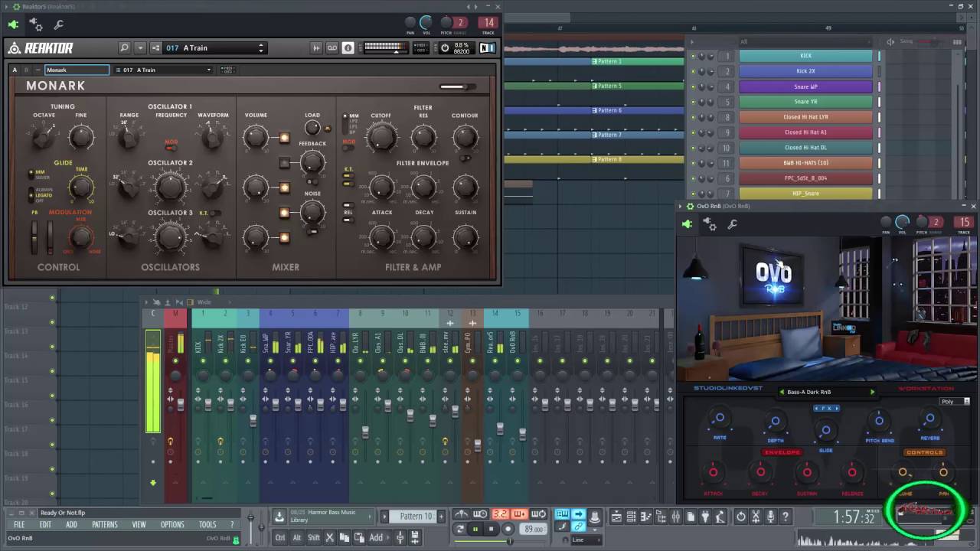Click Reaktor snapshot tree icon beside 017 A Train
Image resolution: width=980 pixels, height=551 pixels.
pyautogui.click(x=156, y=47)
